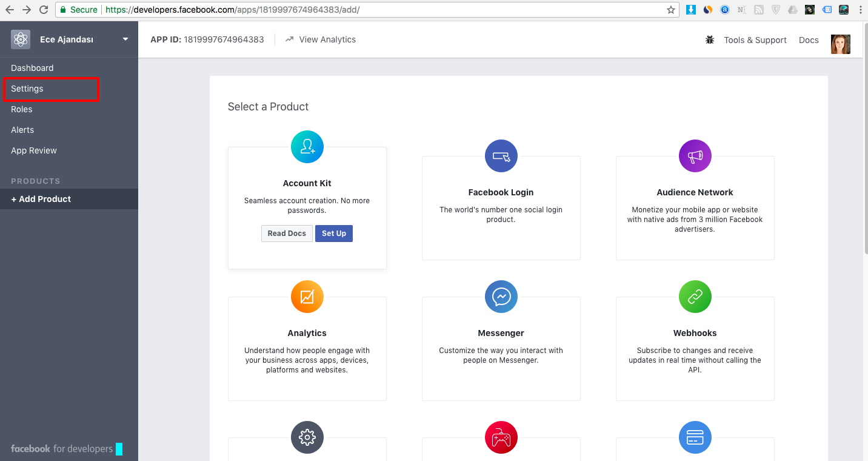Click the bug report icon in header
Screen dimensions: 868x461
tap(710, 40)
